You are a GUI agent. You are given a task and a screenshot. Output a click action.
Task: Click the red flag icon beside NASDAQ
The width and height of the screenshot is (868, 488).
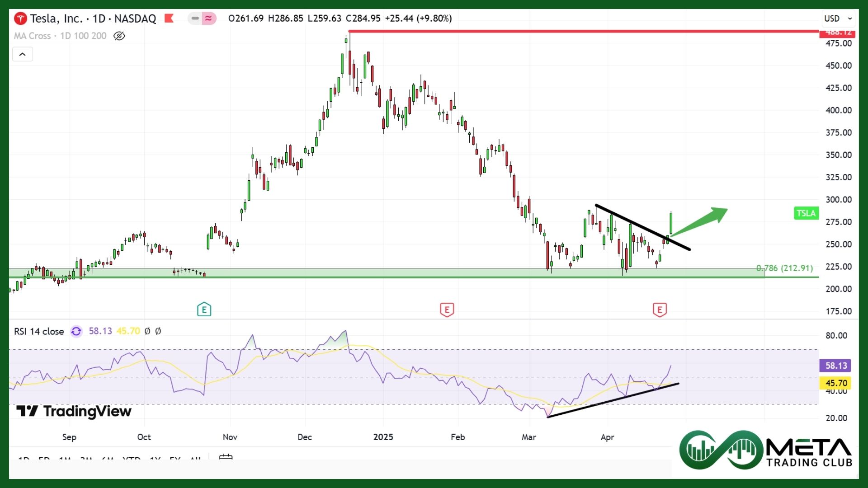169,19
